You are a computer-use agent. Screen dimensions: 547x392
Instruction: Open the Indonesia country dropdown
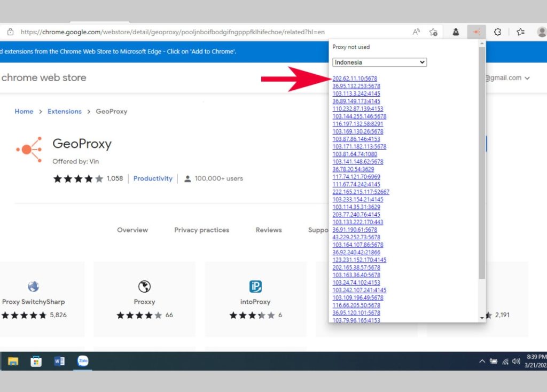(380, 62)
